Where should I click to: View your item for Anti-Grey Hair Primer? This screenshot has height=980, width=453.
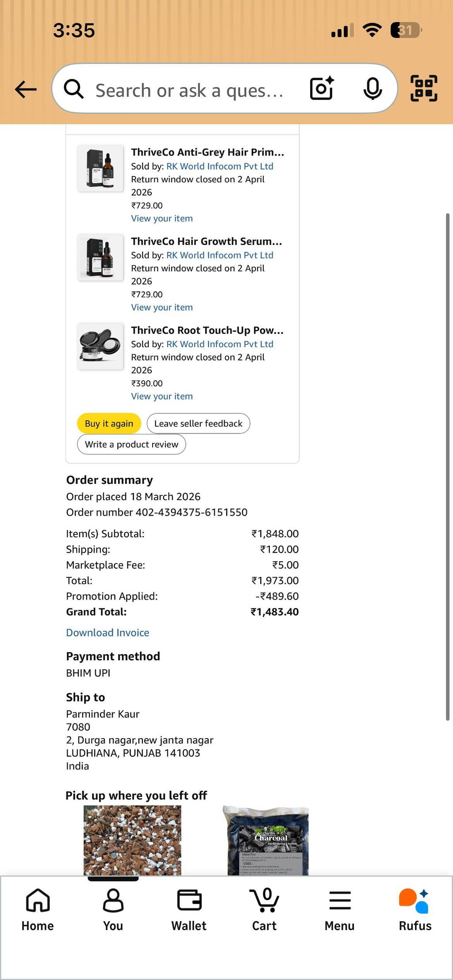coord(162,218)
